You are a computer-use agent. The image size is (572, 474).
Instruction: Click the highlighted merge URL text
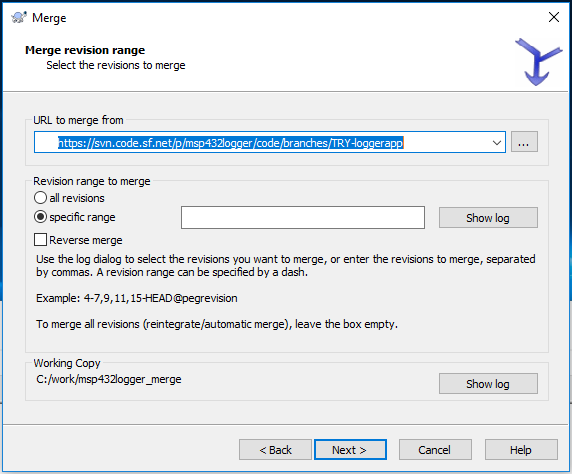pos(231,143)
